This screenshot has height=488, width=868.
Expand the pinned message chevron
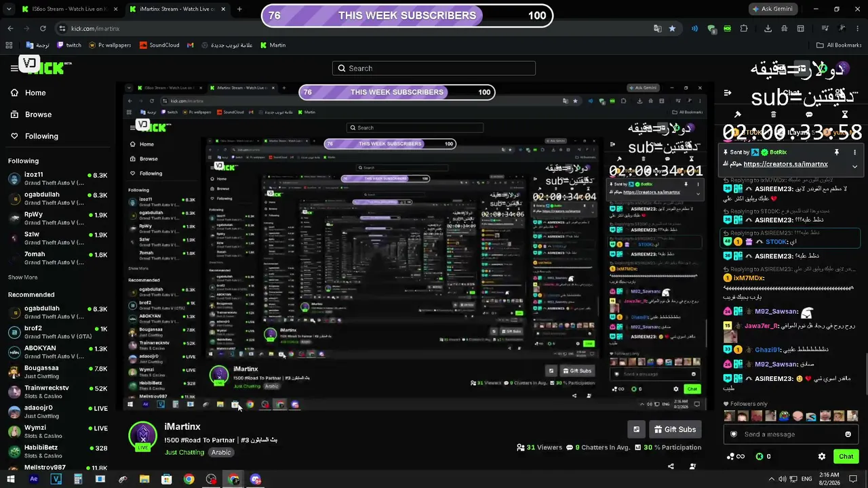coord(854,166)
